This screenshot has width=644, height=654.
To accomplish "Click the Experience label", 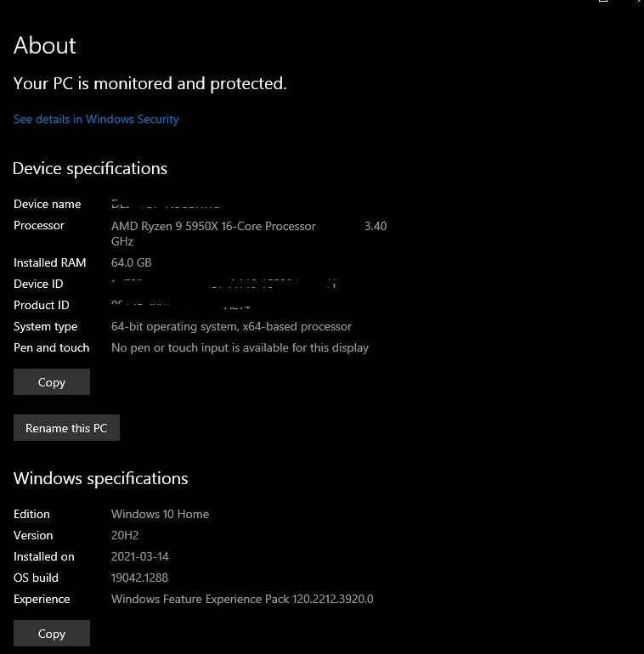I will (42, 600).
